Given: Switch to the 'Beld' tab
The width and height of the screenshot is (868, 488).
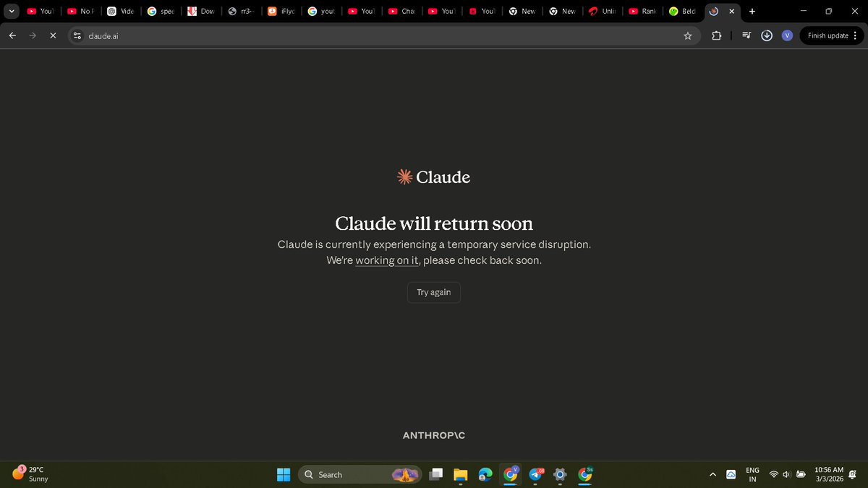Looking at the screenshot, I should pos(682,12).
